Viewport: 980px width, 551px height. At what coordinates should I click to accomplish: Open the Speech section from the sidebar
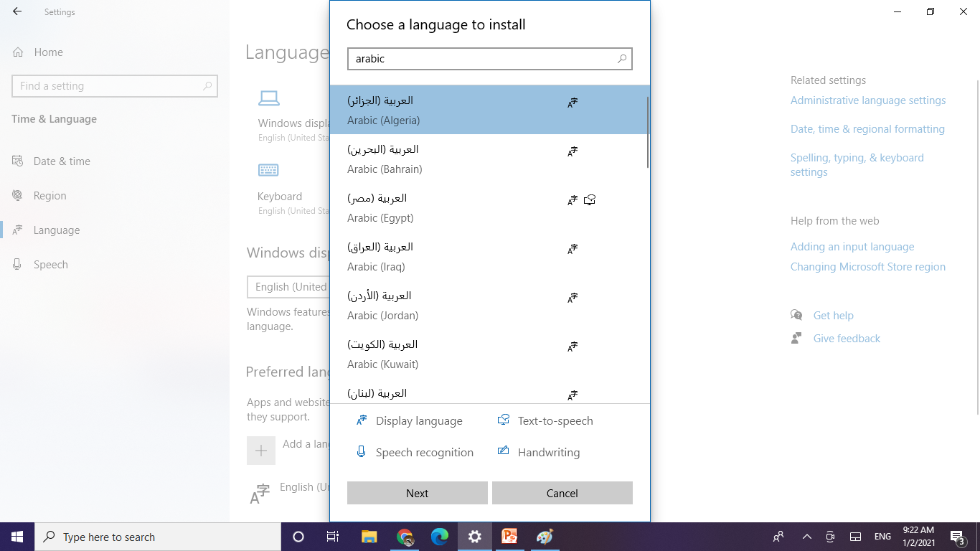[x=50, y=264]
